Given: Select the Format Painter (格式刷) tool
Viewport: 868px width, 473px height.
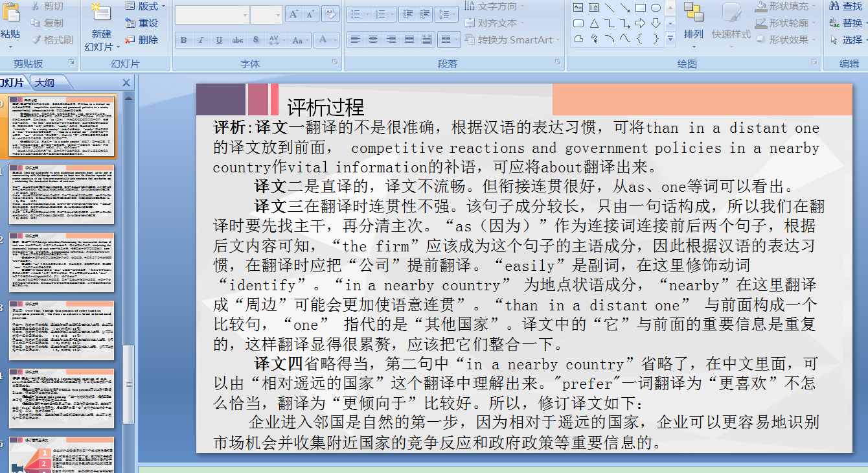Looking at the screenshot, I should click(52, 40).
